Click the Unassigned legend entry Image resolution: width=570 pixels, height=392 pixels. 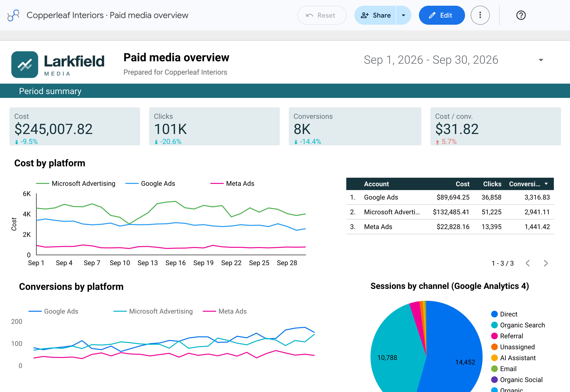click(513, 347)
